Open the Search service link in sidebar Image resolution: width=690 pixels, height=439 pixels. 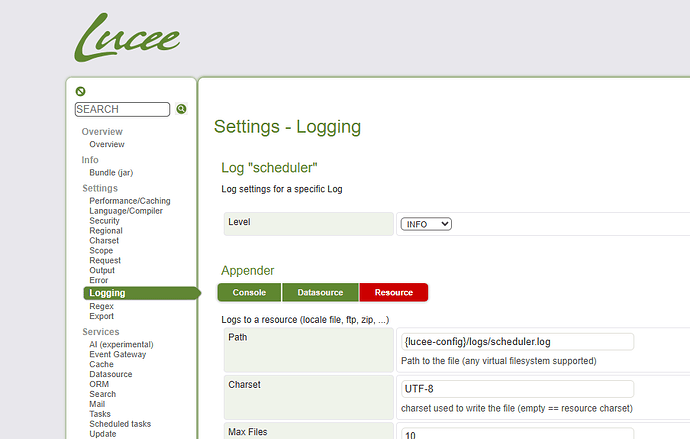tap(103, 394)
